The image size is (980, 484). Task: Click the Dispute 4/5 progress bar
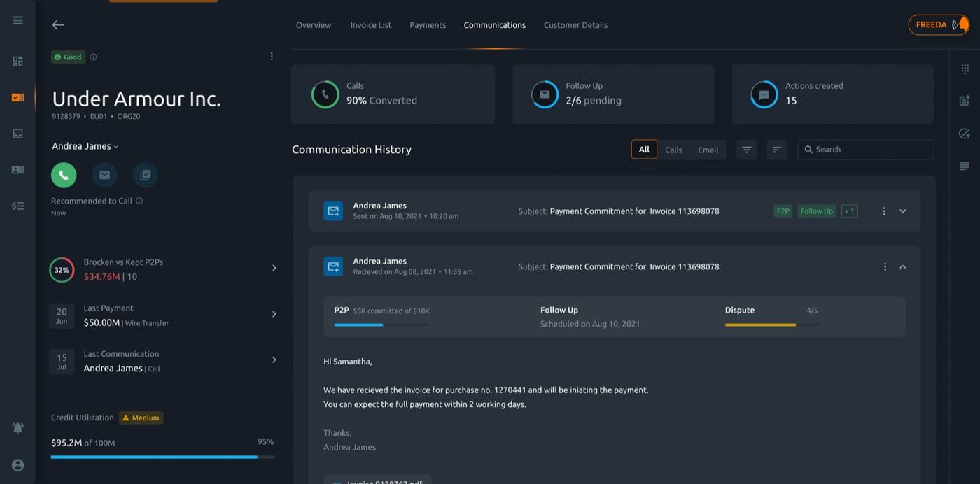click(x=771, y=325)
